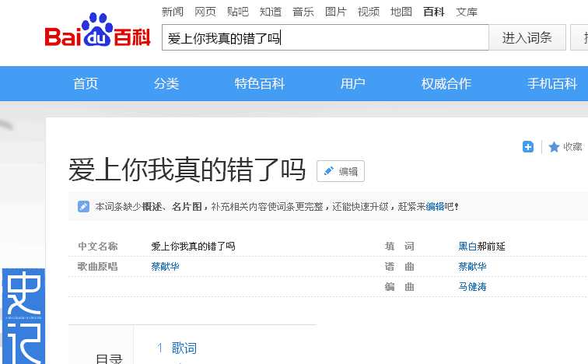Click the 编辑 link in the notice text
The height and width of the screenshot is (364, 588).
(x=434, y=207)
